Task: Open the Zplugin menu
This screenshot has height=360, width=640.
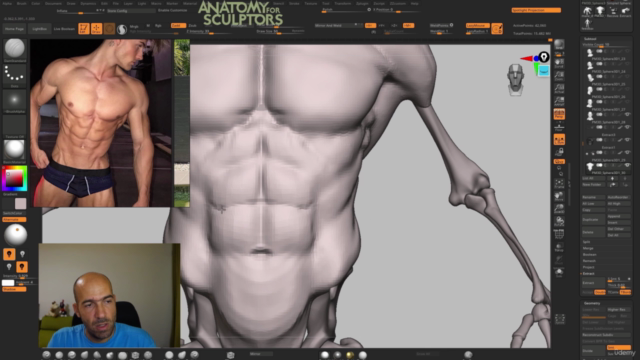Action: click(362, 3)
